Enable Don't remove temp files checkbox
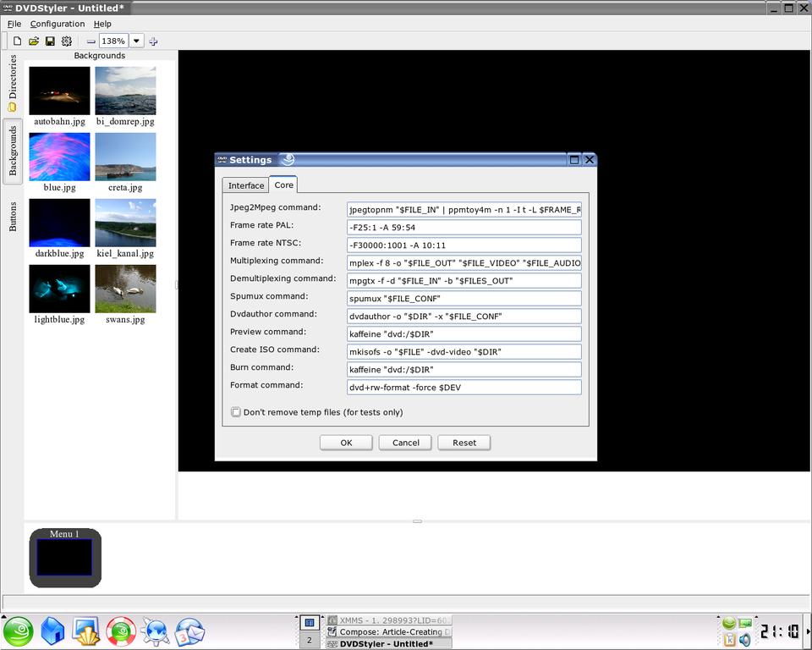Image resolution: width=812 pixels, height=650 pixels. point(236,412)
